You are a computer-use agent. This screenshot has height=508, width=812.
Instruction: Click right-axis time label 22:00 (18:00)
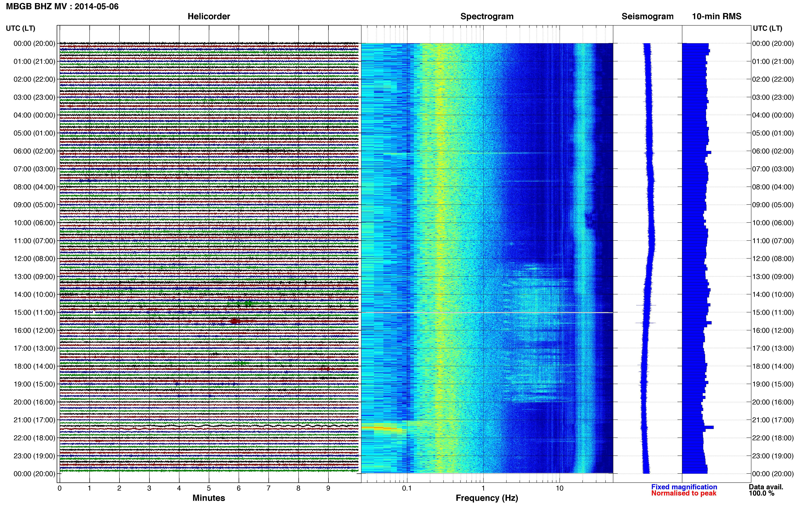click(773, 438)
